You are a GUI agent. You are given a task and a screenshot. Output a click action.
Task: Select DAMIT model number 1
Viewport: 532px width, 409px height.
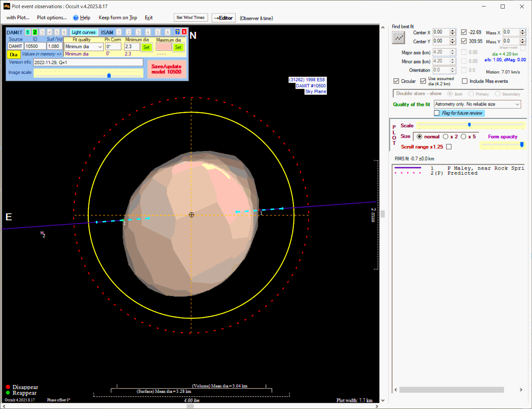[x=28, y=32]
